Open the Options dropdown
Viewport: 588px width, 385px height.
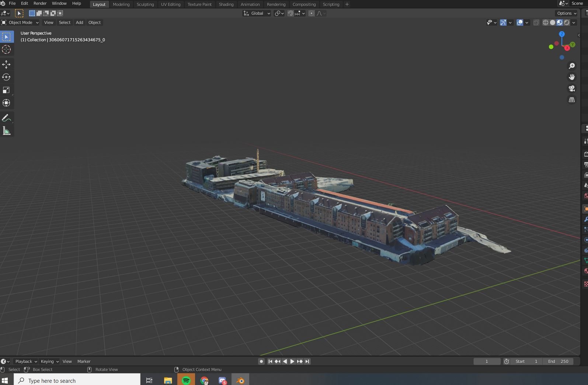click(567, 13)
